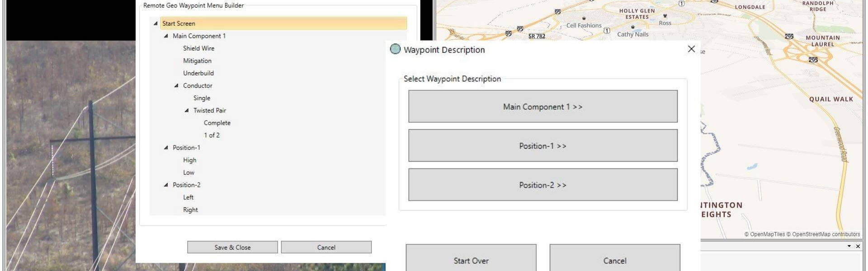
Task: Click the LONGDALE map label
Action: (750, 7)
